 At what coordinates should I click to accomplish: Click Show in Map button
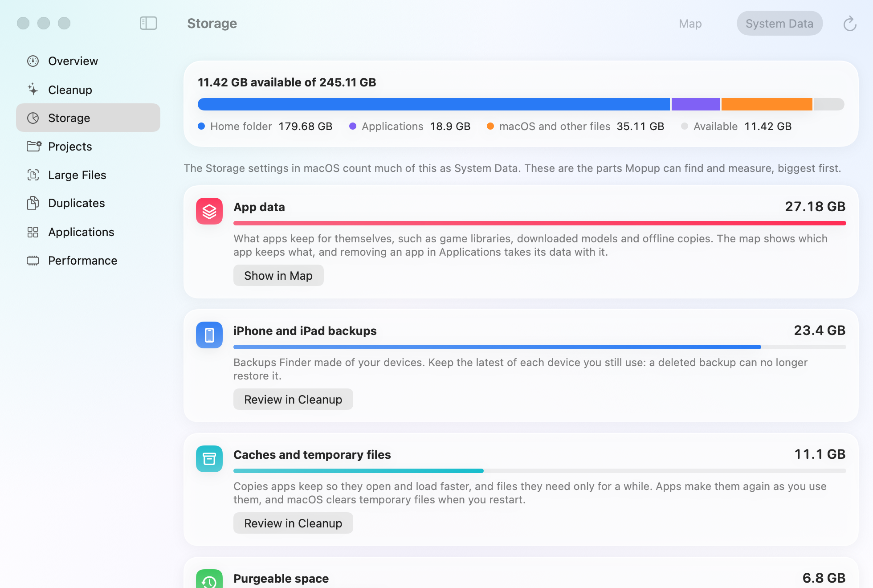tap(278, 276)
